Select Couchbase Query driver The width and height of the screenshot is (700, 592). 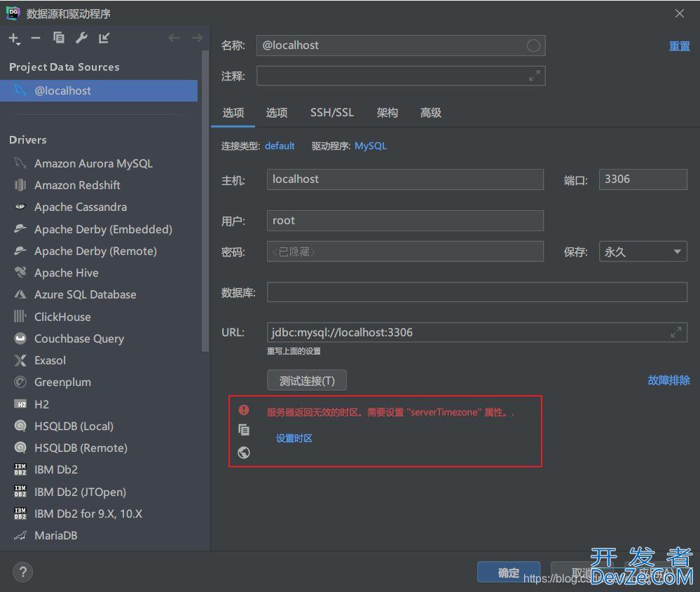pos(100,339)
